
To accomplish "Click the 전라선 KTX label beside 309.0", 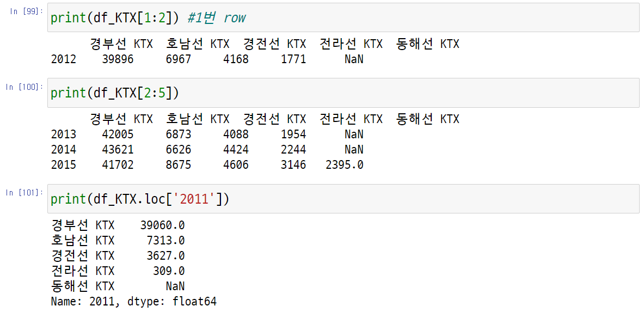I will [x=83, y=271].
